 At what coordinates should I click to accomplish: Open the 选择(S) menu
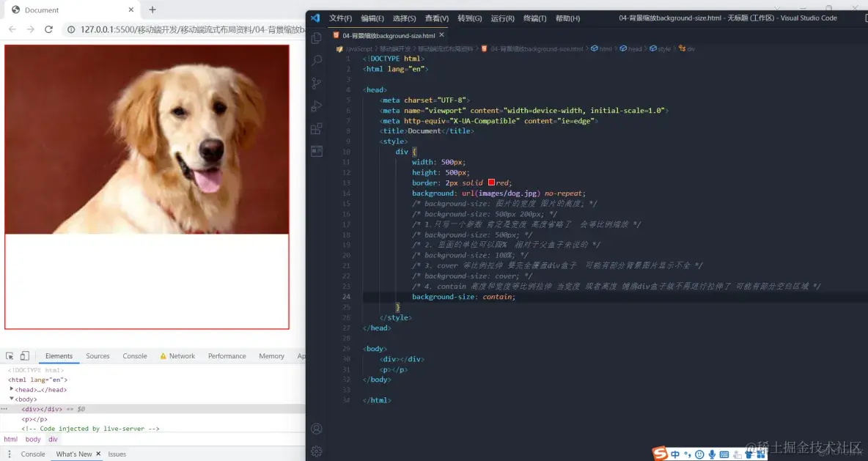(x=404, y=18)
